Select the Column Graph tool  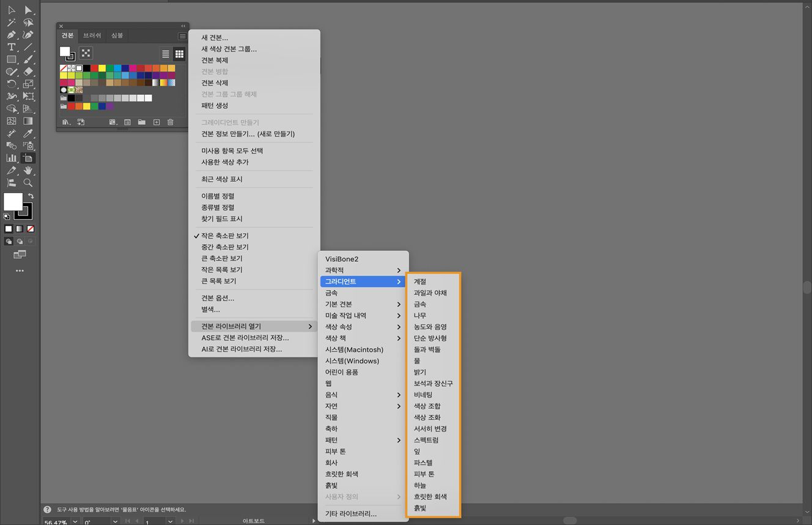coord(12,158)
